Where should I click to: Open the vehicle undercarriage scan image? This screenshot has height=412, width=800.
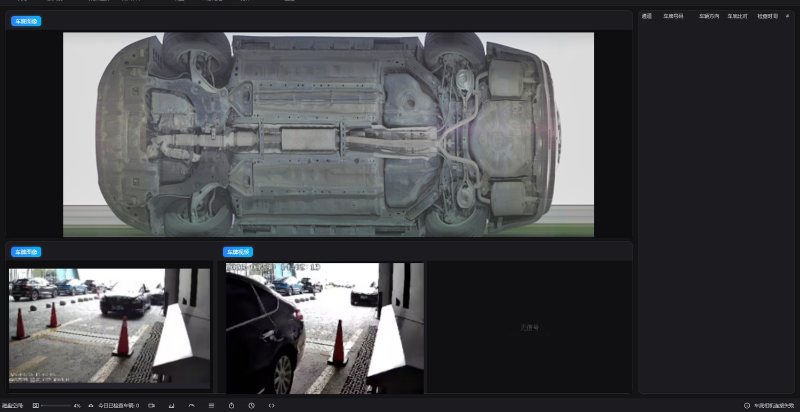click(x=328, y=135)
